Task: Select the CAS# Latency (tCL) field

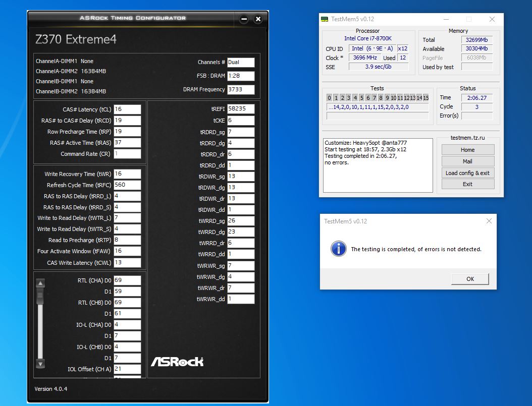Action: 127,109
